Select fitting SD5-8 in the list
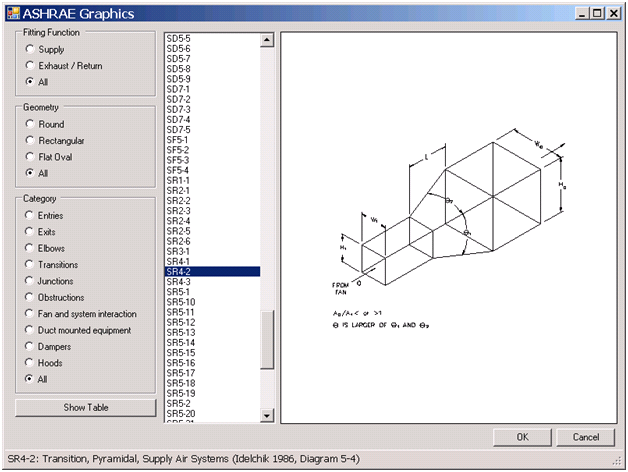 (x=212, y=69)
